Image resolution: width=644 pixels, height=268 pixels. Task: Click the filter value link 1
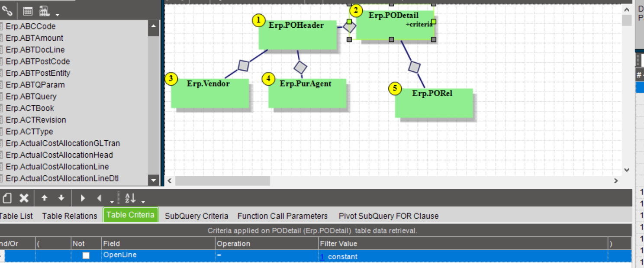[322, 257]
